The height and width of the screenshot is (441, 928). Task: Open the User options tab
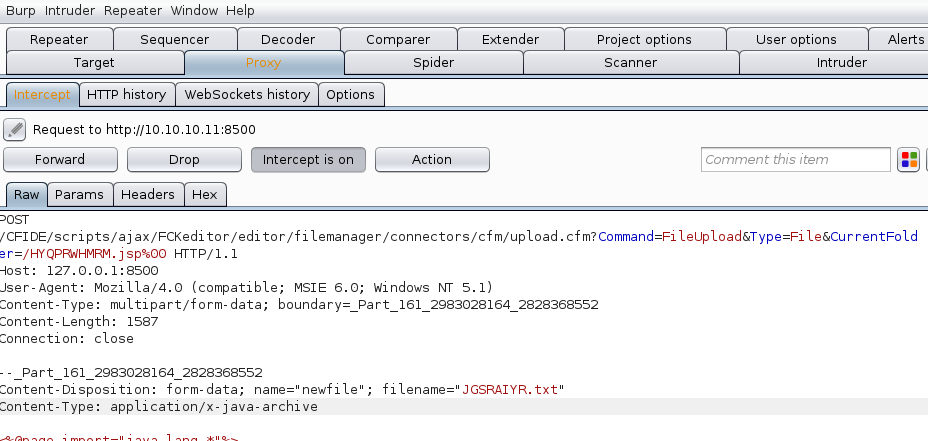click(x=797, y=40)
